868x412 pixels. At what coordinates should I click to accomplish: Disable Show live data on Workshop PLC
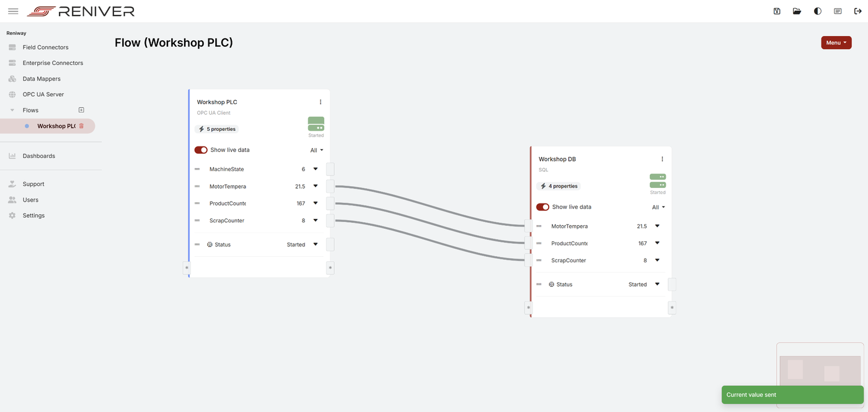[x=201, y=150]
